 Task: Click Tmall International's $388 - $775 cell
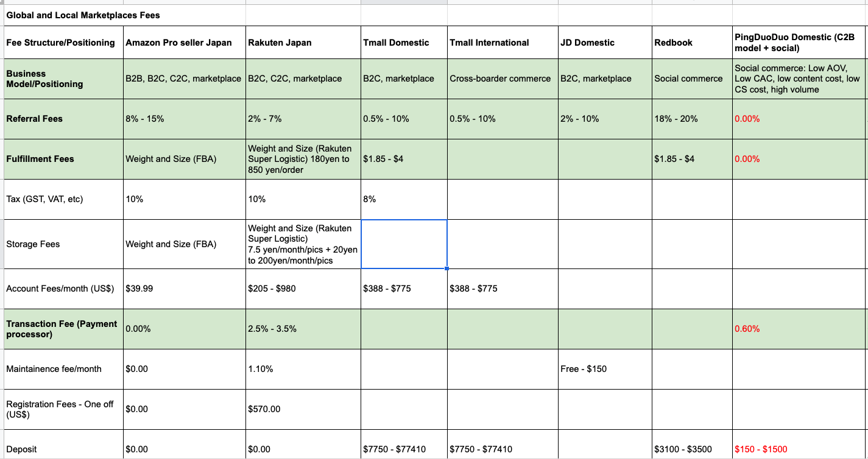point(503,289)
